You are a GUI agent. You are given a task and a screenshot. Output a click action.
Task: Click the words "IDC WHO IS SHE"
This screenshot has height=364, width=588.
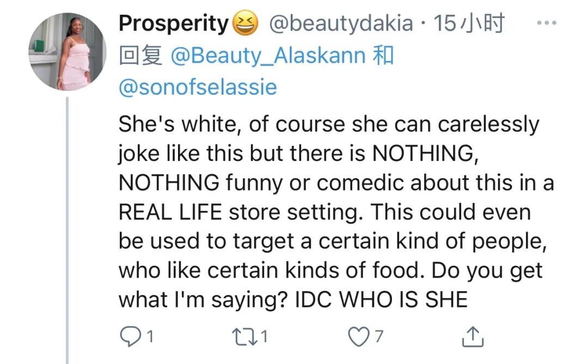pos(381,300)
